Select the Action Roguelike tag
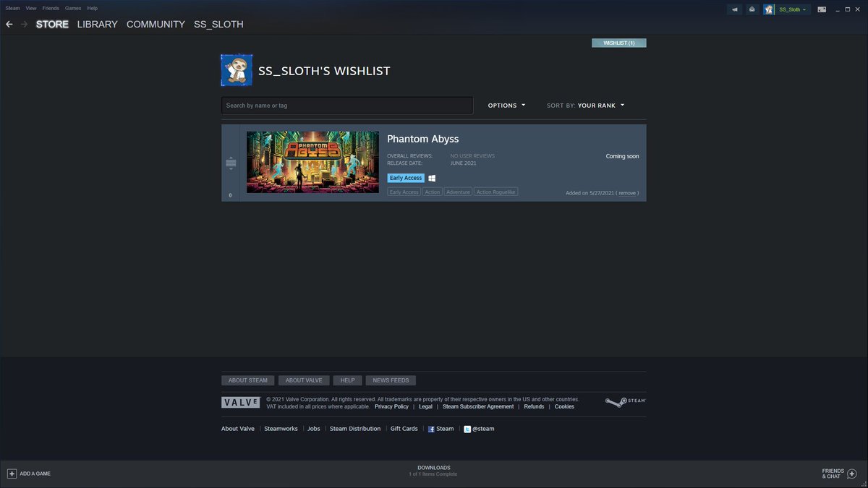Image resolution: width=868 pixels, height=488 pixels. pos(495,192)
